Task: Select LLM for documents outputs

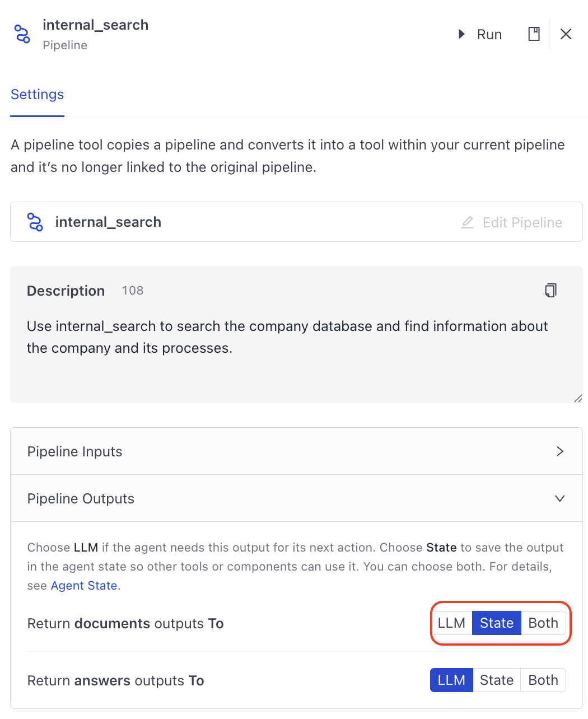Action: tap(451, 623)
